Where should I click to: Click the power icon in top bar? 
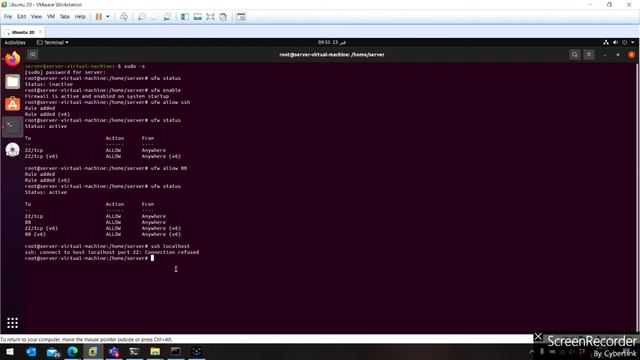[624, 42]
